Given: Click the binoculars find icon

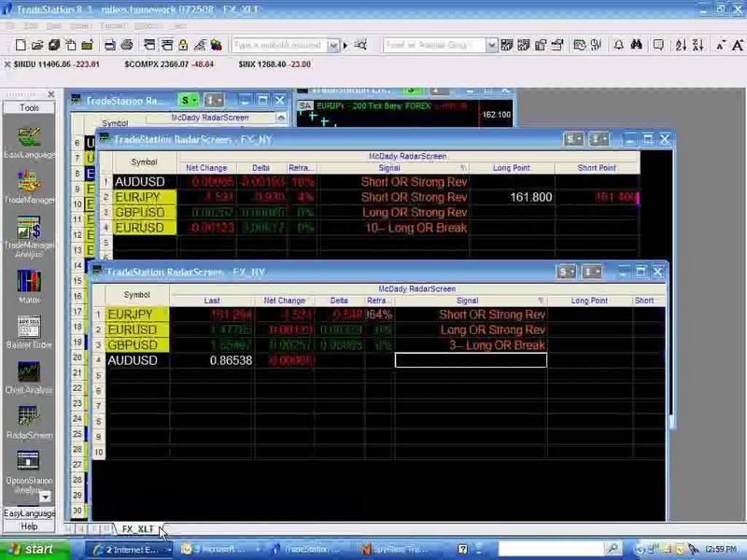Looking at the screenshot, I should [636, 45].
